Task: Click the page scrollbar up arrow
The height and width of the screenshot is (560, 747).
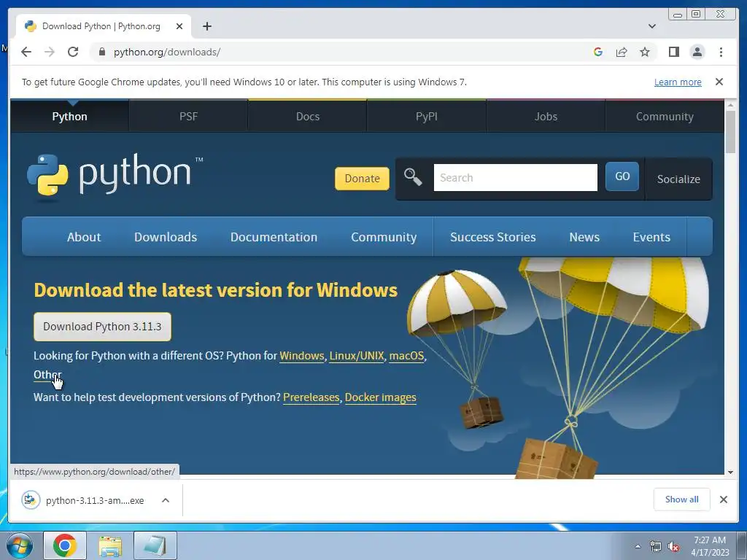Action: (730, 105)
